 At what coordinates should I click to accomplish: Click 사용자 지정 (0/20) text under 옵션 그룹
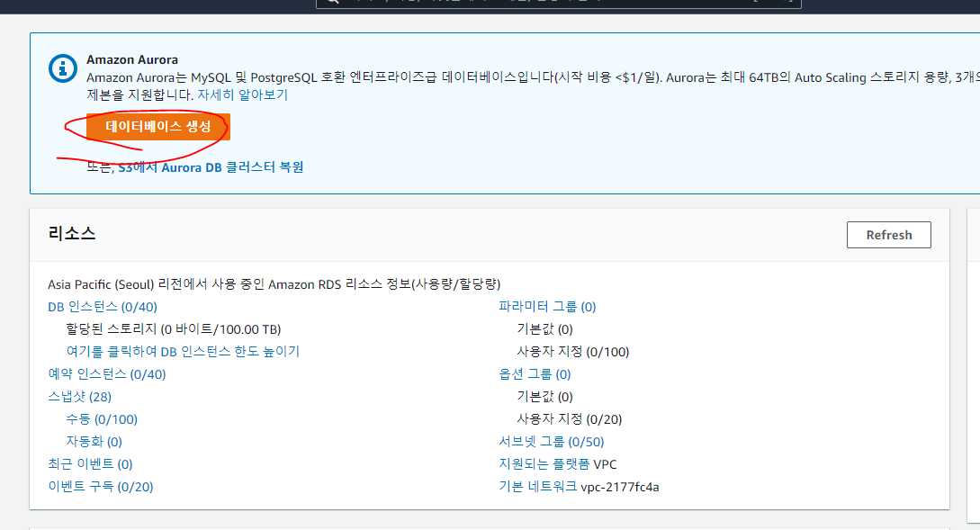pos(570,419)
